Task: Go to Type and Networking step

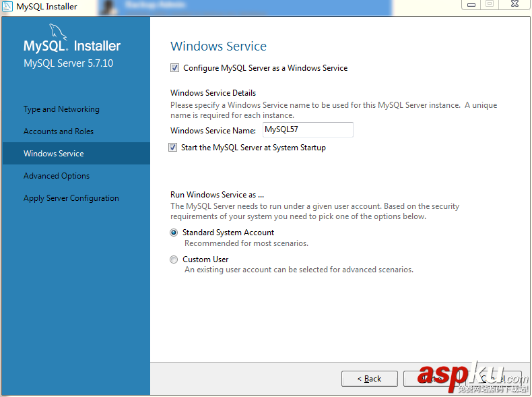Action: pos(61,109)
